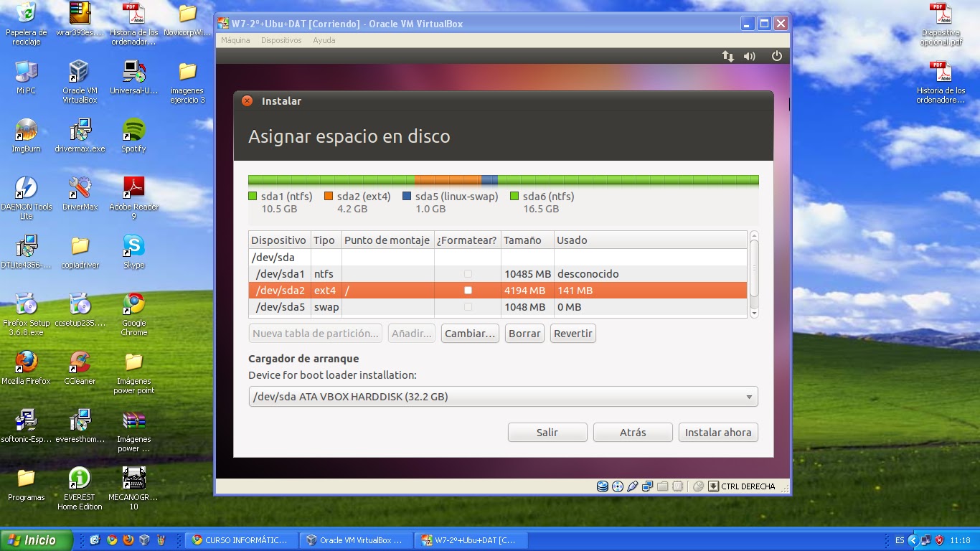This screenshot has width=980, height=551.
Task: Open the Ubuntu power session indicator
Action: [x=776, y=56]
